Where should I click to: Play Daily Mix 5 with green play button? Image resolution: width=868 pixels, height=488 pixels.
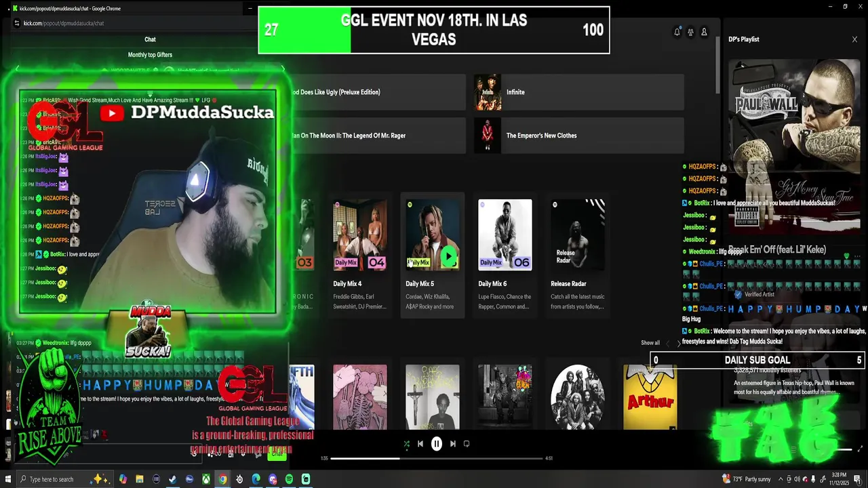tap(449, 258)
